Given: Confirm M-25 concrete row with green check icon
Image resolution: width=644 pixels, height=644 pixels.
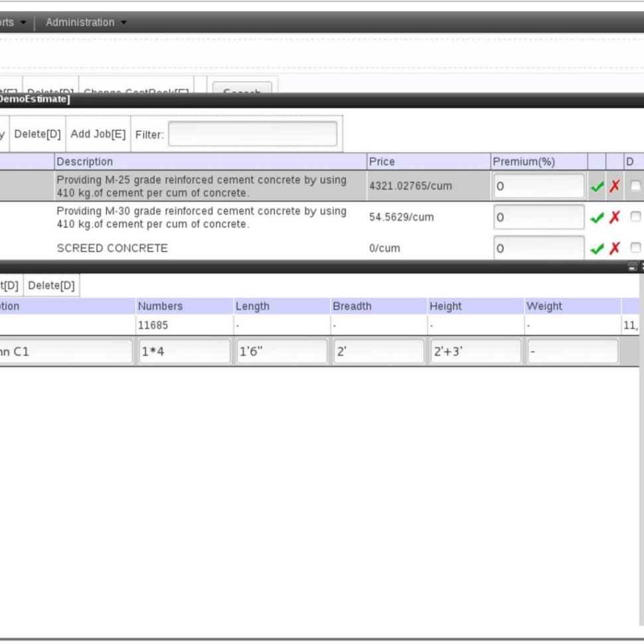Looking at the screenshot, I should coord(597,187).
